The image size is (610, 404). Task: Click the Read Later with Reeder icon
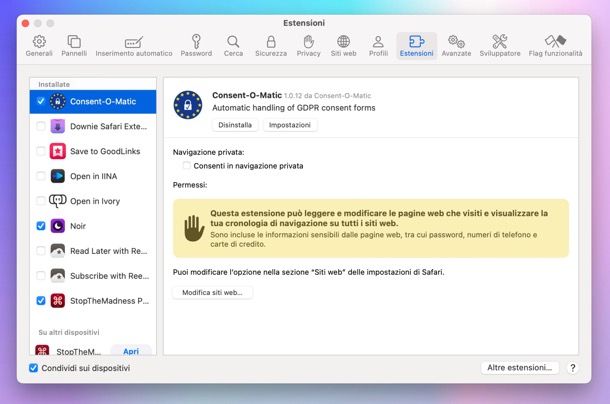point(58,251)
